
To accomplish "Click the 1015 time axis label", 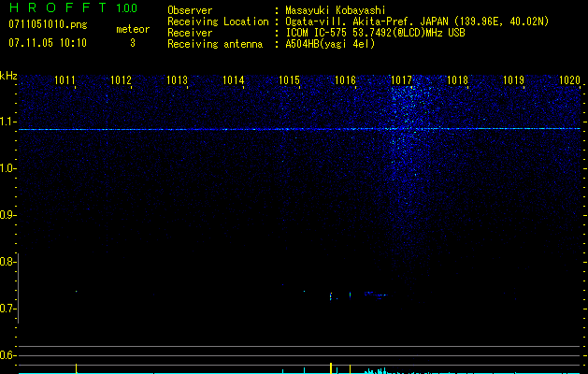I will pyautogui.click(x=290, y=80).
